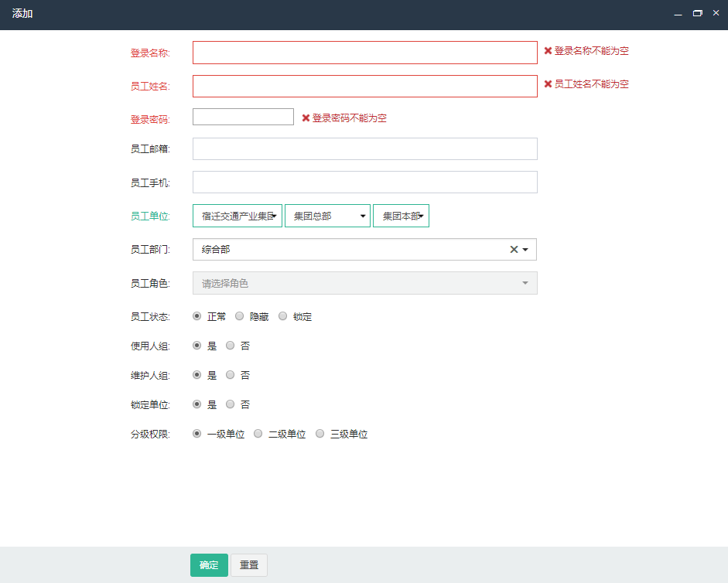Set 使用人组 to 否

[231, 346]
